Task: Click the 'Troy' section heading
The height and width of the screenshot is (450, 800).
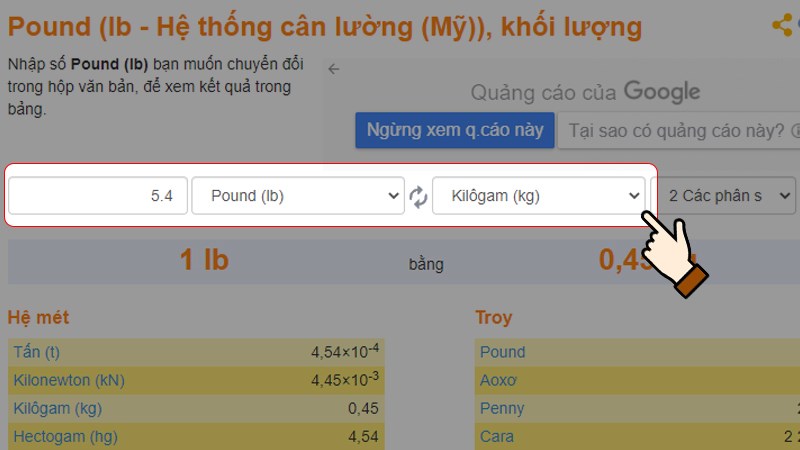Action: click(493, 317)
